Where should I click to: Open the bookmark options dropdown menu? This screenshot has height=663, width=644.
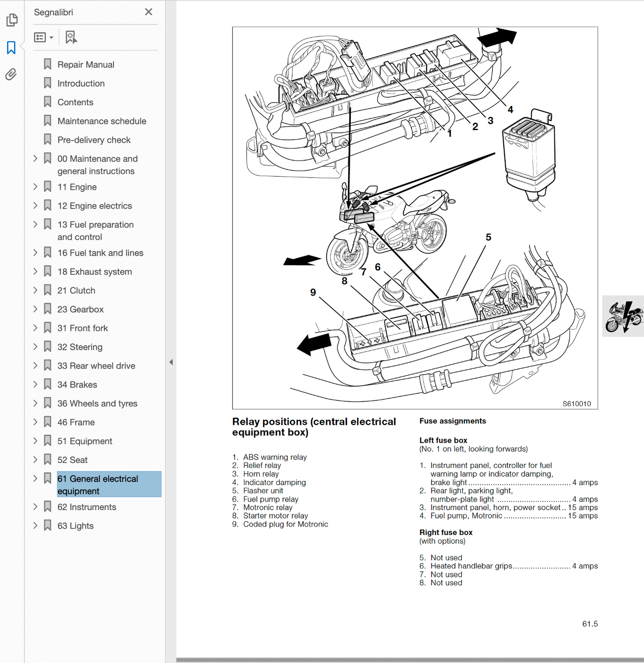click(x=44, y=37)
